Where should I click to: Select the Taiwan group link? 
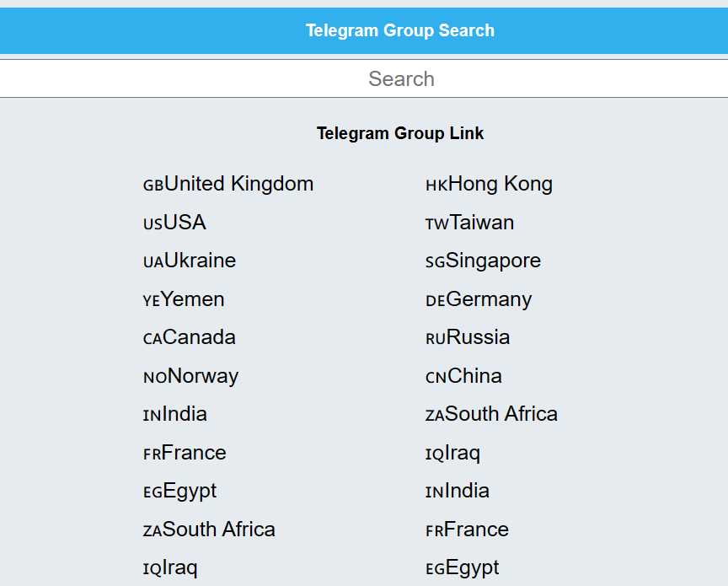tap(470, 223)
